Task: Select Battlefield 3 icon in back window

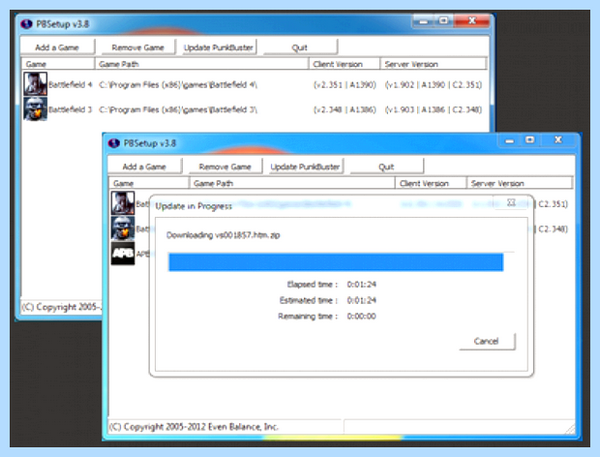Action: click(x=35, y=109)
